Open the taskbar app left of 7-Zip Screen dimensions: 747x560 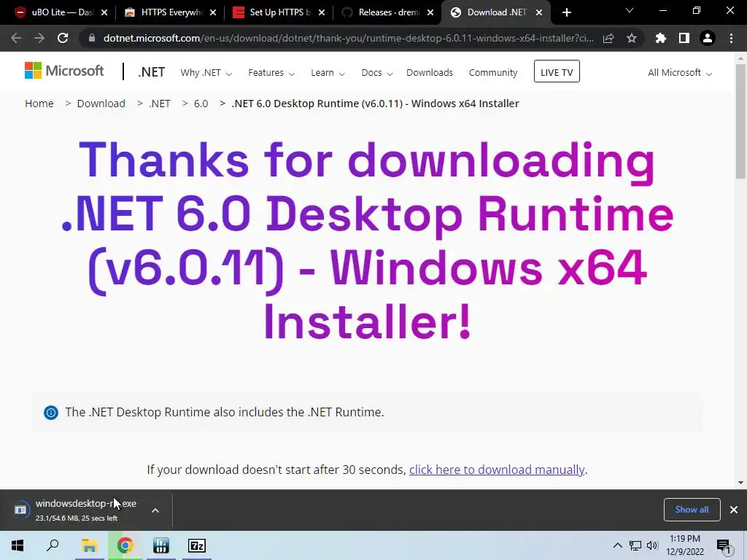(161, 545)
